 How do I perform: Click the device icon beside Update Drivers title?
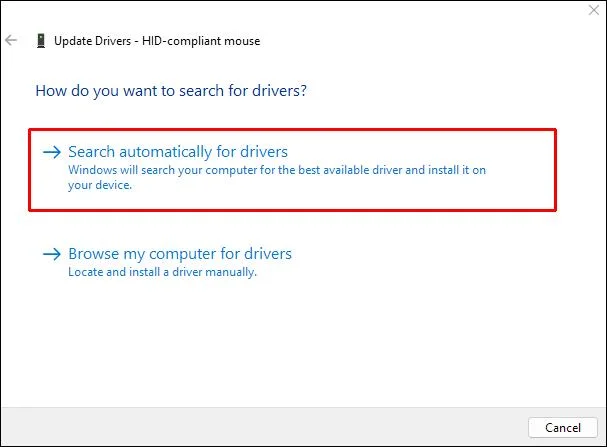40,40
